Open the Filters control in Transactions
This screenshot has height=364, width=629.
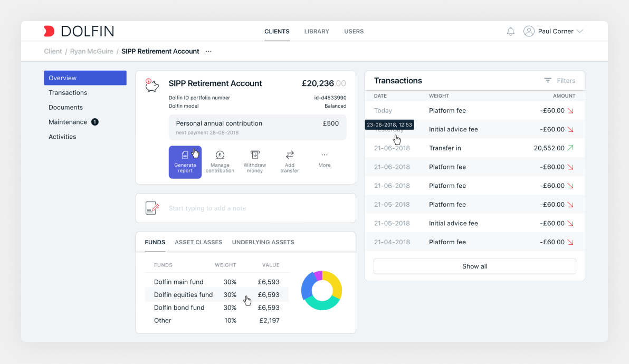[x=559, y=81]
